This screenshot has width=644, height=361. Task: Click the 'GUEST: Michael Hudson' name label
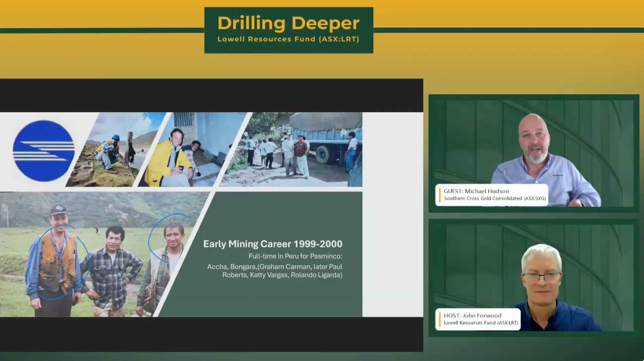click(x=476, y=191)
